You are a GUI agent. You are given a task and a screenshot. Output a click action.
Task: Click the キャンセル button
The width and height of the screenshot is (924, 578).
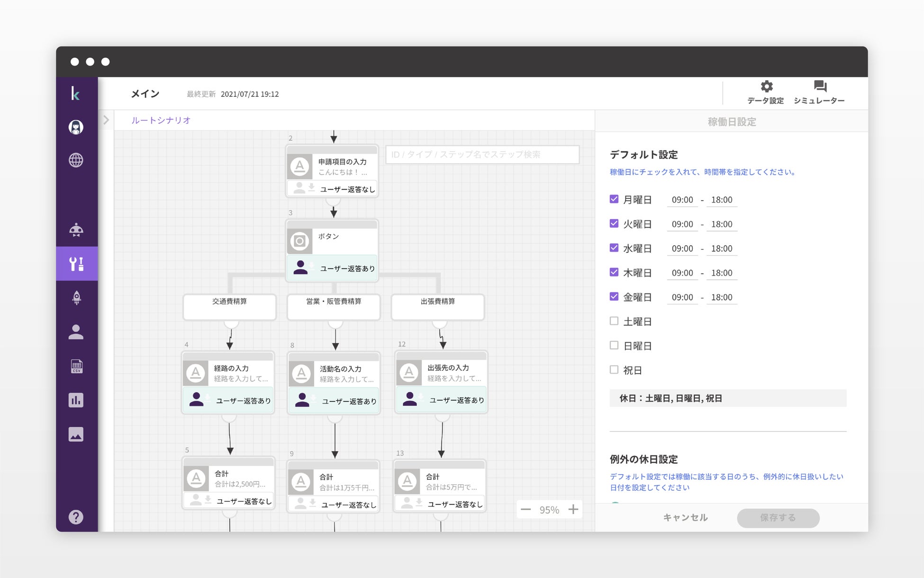click(x=685, y=517)
